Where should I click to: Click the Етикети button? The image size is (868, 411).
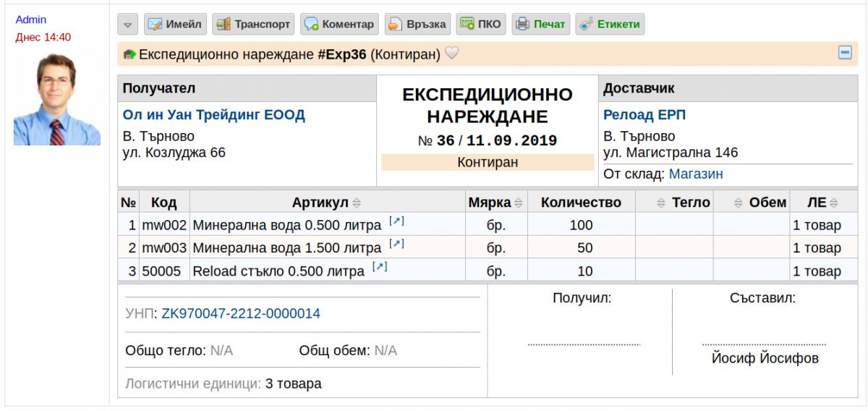click(x=610, y=24)
